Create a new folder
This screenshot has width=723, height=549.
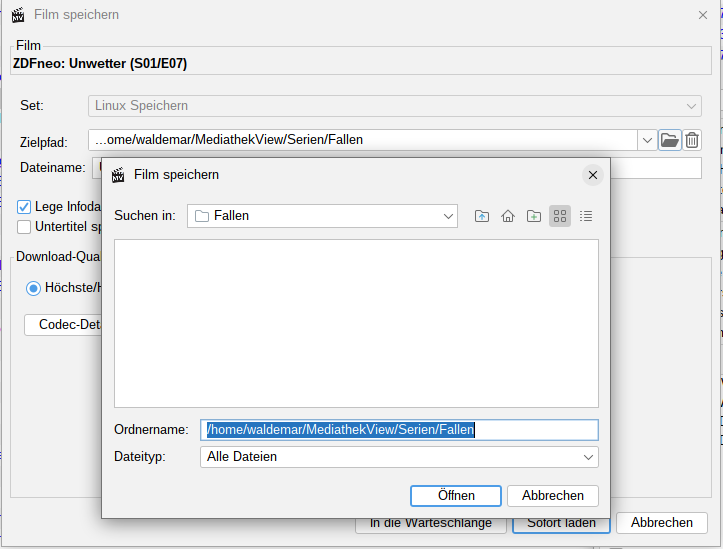(x=534, y=216)
